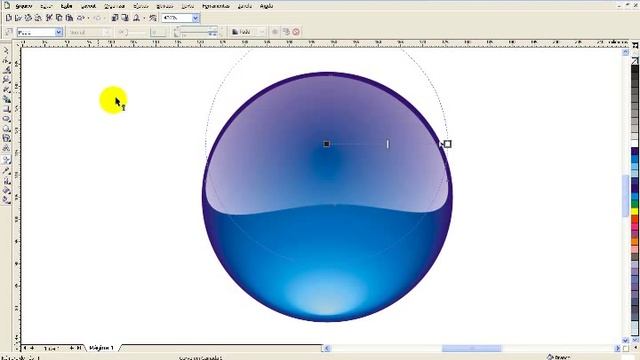Pick the orange swatch in color palette
This screenshot has width=640, height=360.
click(x=635, y=242)
